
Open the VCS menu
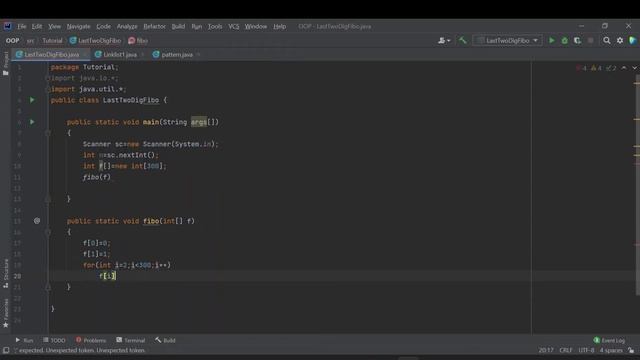(x=233, y=27)
